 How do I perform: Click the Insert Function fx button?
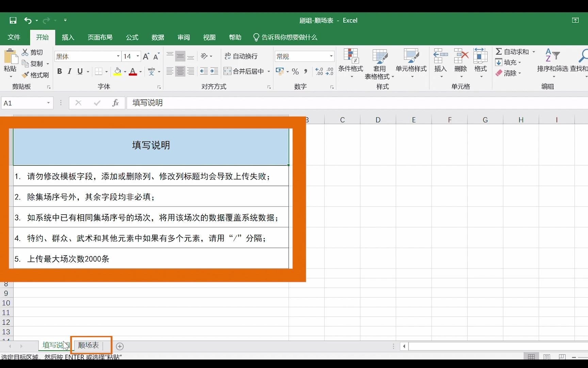(x=115, y=103)
